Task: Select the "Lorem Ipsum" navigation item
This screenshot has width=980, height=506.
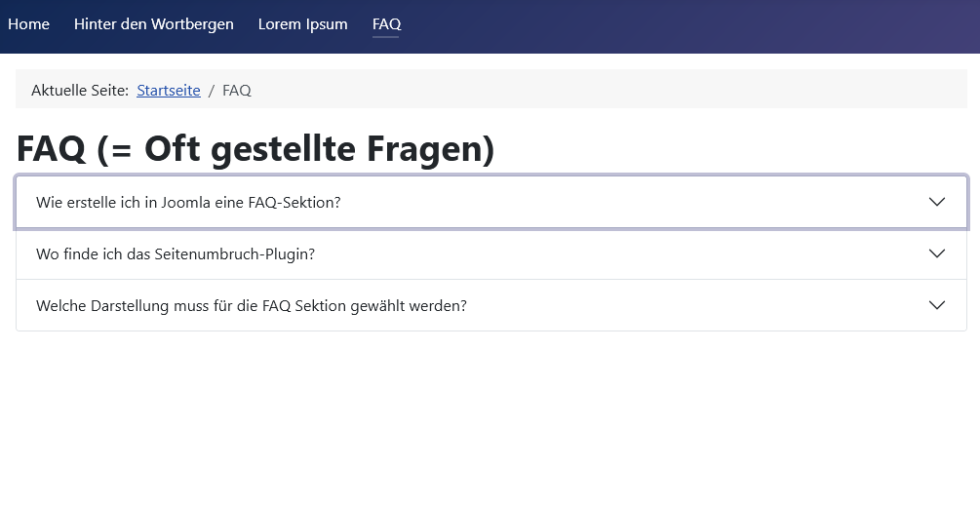Action: [x=302, y=24]
